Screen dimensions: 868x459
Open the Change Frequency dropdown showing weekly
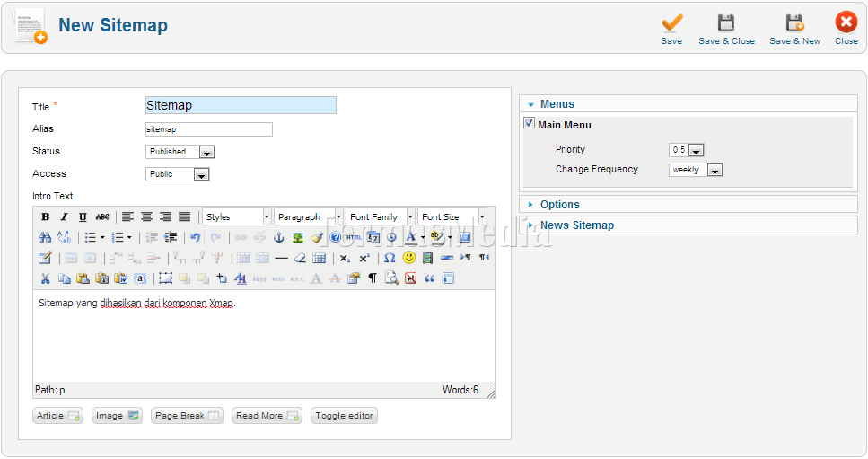696,170
